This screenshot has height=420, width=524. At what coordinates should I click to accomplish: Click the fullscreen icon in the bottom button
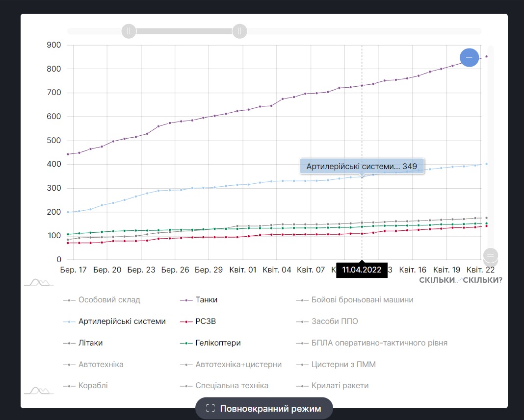(x=210, y=408)
